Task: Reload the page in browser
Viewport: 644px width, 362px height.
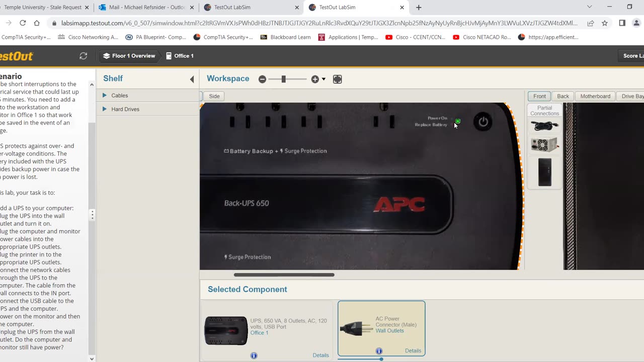Action: [x=23, y=23]
